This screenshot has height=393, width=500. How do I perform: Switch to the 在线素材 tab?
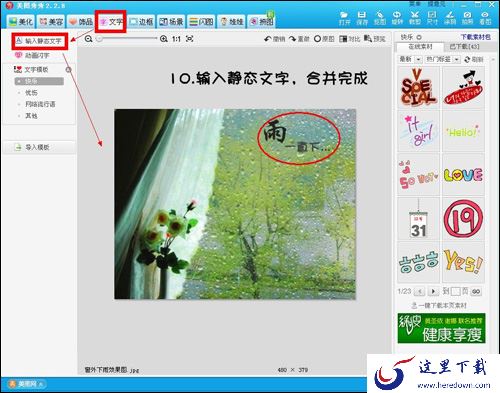(420, 47)
